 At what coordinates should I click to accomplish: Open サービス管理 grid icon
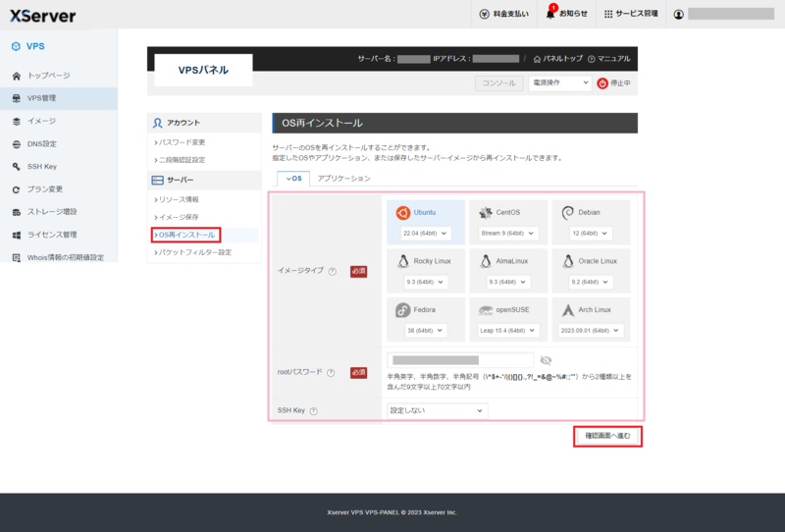point(608,14)
